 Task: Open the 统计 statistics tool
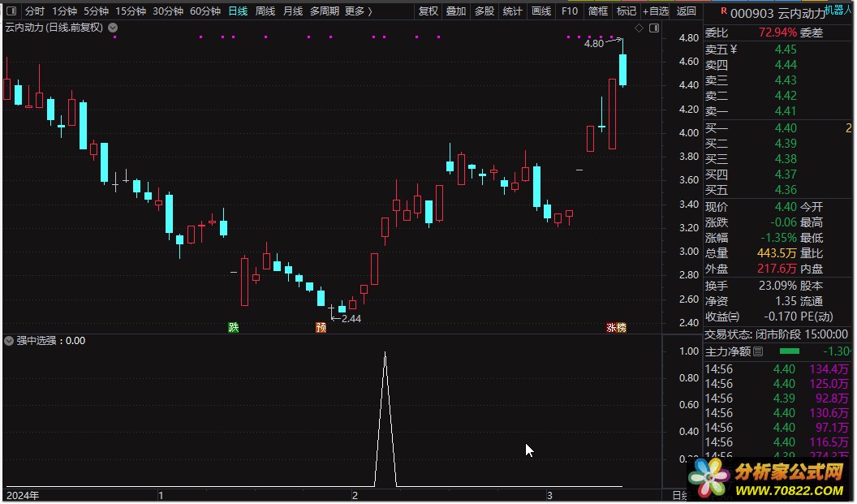pos(512,11)
